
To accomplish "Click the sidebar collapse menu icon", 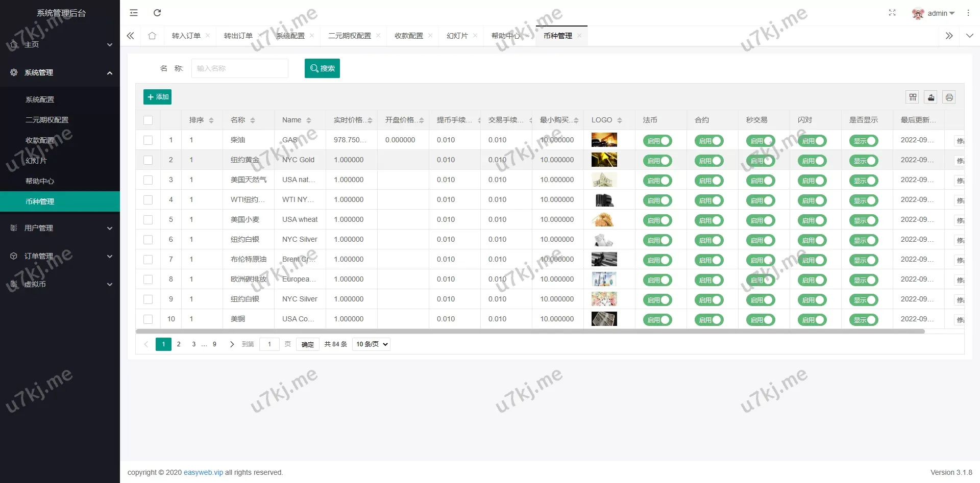I will tap(134, 13).
